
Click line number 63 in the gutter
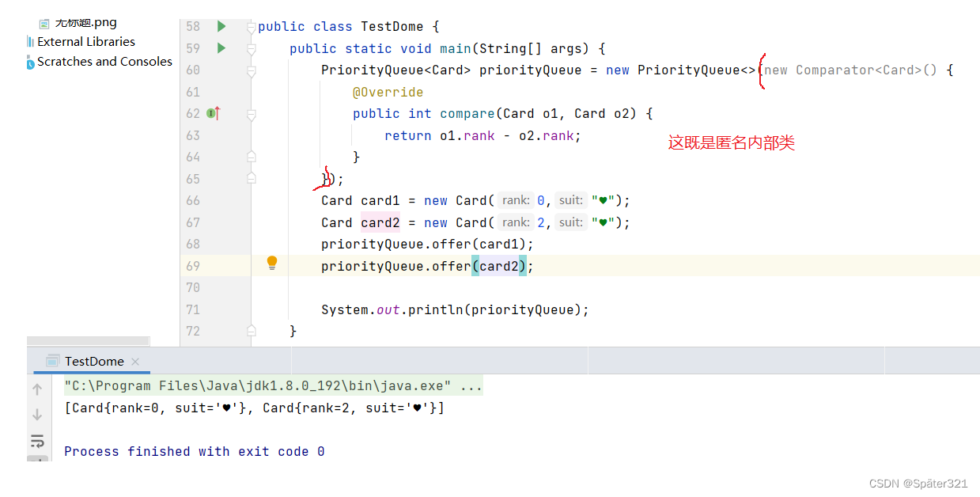tap(193, 136)
